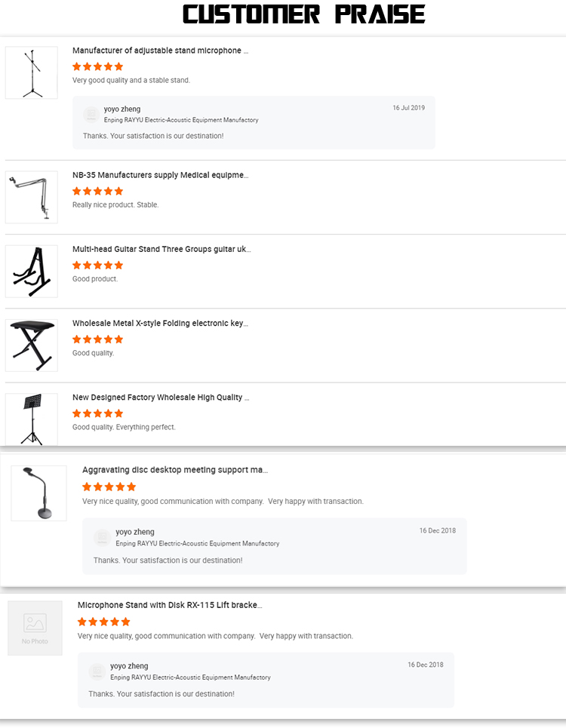Click 'Microphone Stand with Disk RX-115' title
This screenshot has width=566, height=728.
170,605
